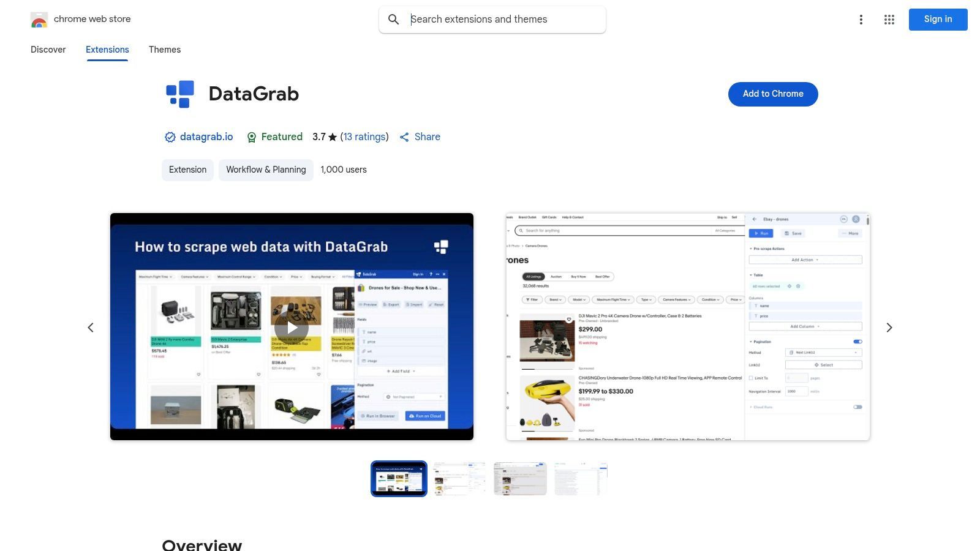Click the search magnifier icon
This screenshot has height=551, width=980.
click(394, 19)
